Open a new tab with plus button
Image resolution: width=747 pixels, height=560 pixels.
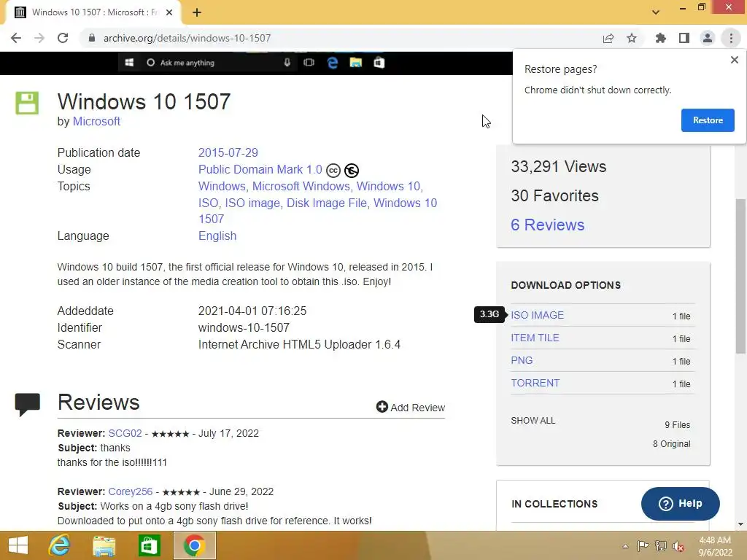click(197, 12)
